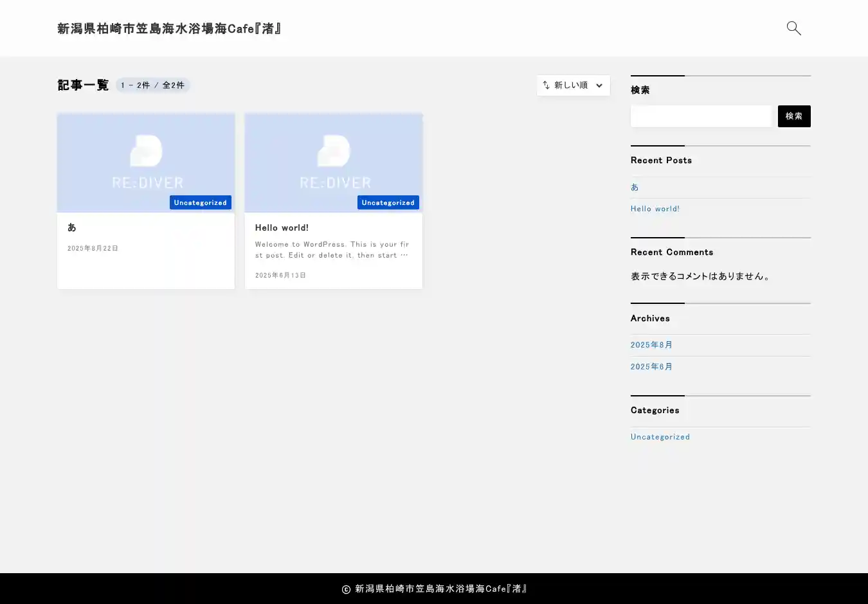The height and width of the screenshot is (604, 868).
Task: Expand the 新しい順 sort dropdown chevron
Action: (x=599, y=85)
